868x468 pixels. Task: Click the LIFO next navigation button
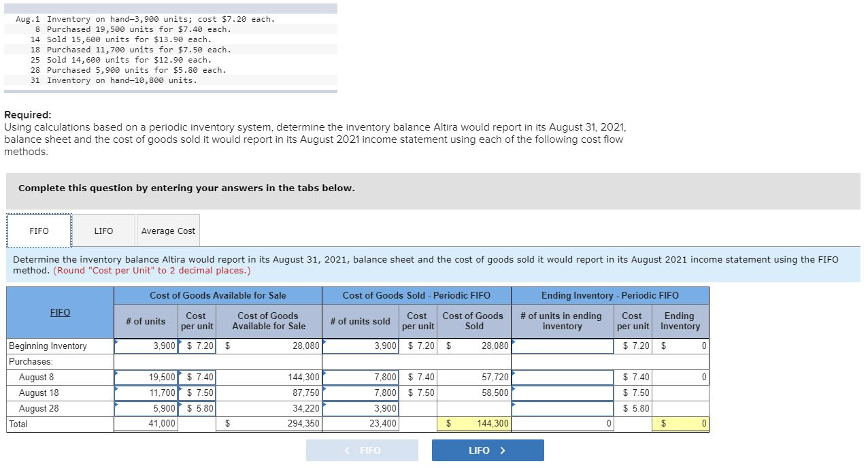coord(487,450)
